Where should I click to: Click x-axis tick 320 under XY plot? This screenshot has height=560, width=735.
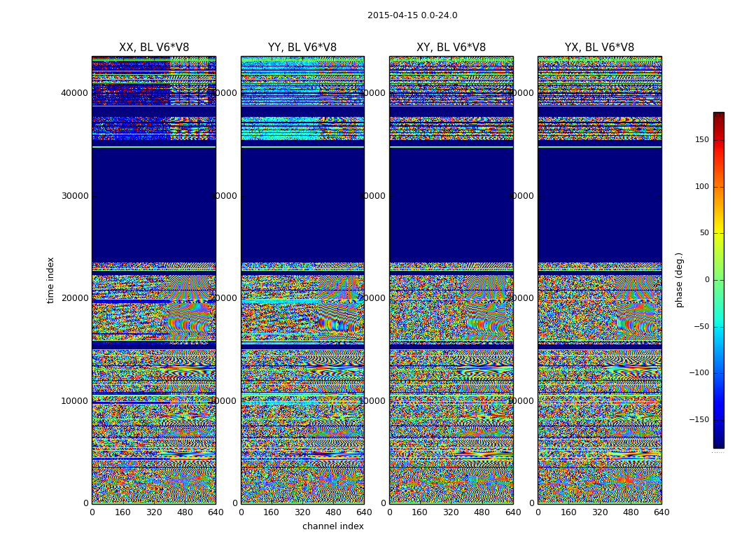point(451,512)
